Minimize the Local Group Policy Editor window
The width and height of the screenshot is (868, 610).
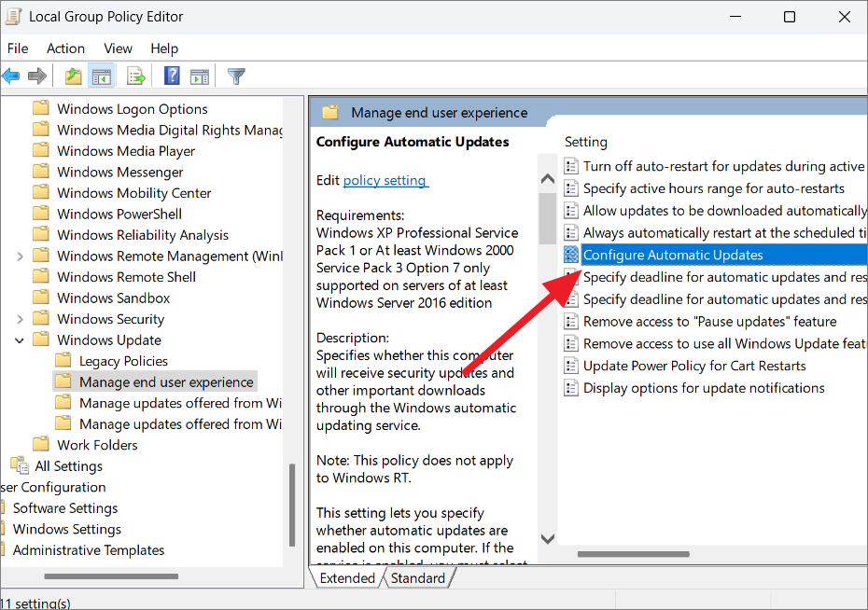tap(735, 17)
